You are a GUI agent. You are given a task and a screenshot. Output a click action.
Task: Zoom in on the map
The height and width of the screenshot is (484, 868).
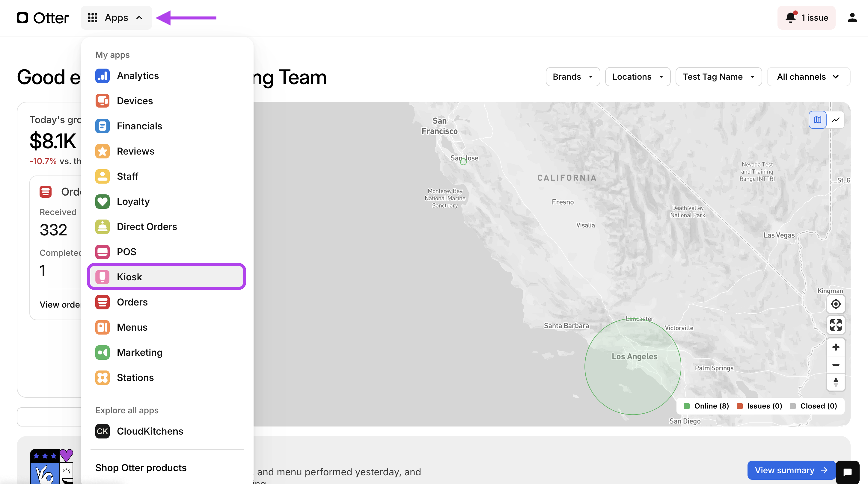pos(836,347)
